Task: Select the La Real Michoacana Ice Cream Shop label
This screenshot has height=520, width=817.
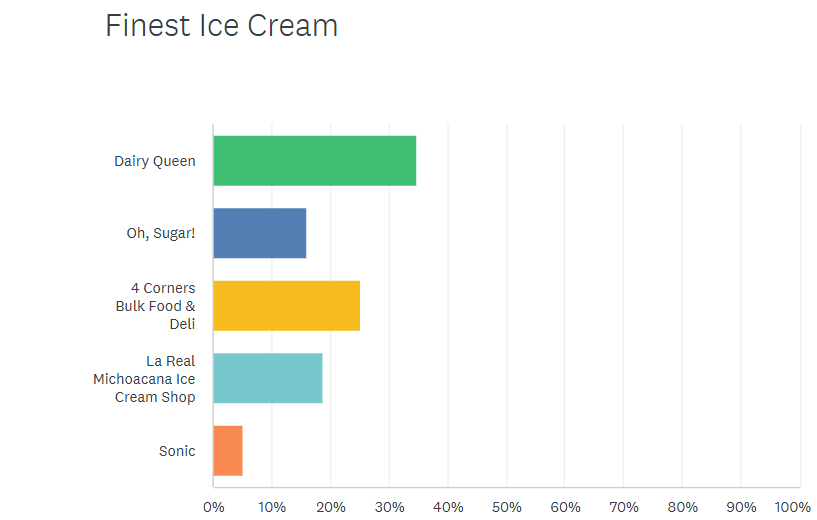Action: tap(145, 378)
